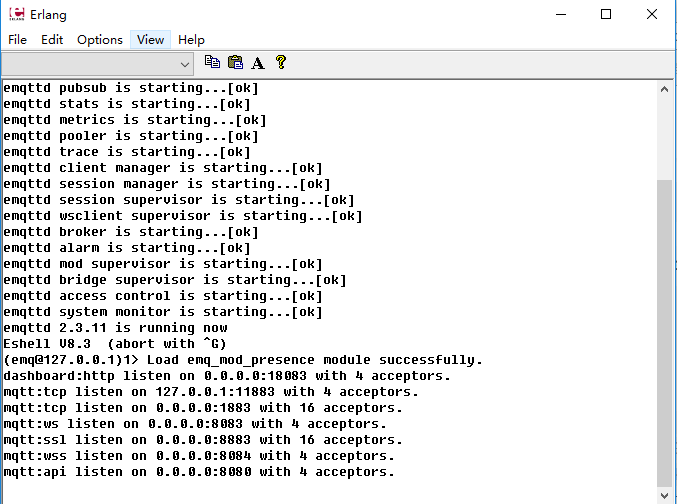This screenshot has width=677, height=504.
Task: Open the View menu
Action: (x=150, y=40)
